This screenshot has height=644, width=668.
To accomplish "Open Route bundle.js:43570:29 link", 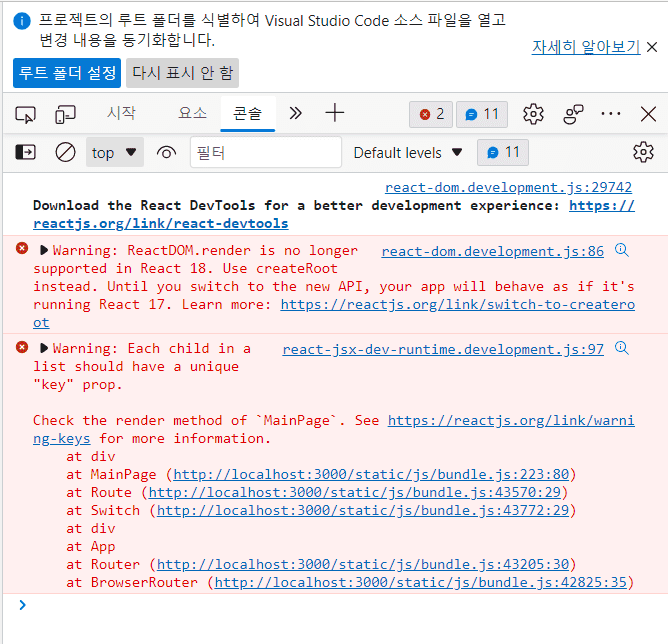I will coord(354,492).
